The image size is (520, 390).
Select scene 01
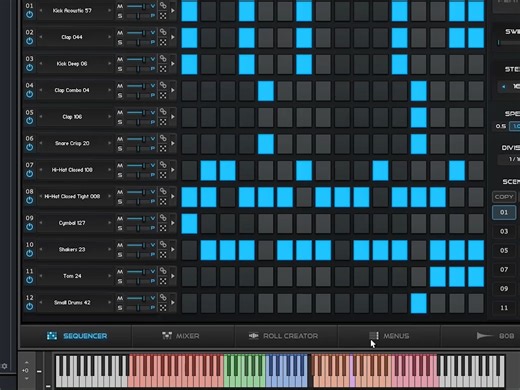click(x=504, y=212)
